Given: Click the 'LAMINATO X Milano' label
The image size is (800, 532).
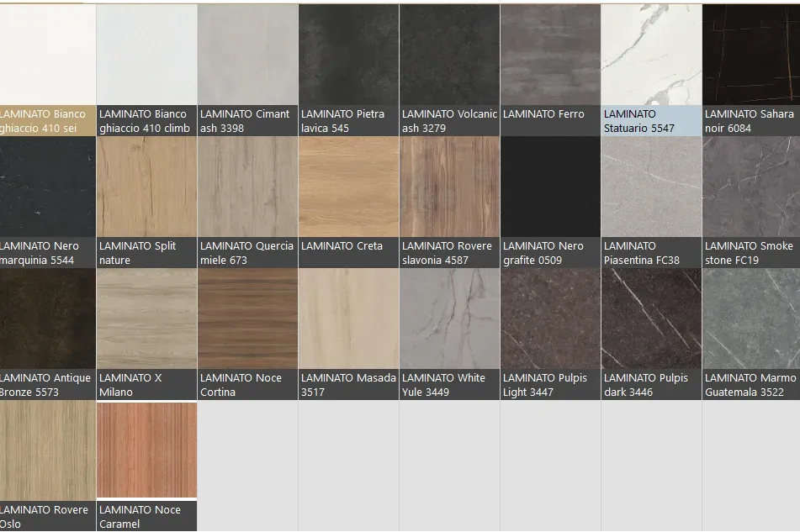Looking at the screenshot, I should pos(147,385).
